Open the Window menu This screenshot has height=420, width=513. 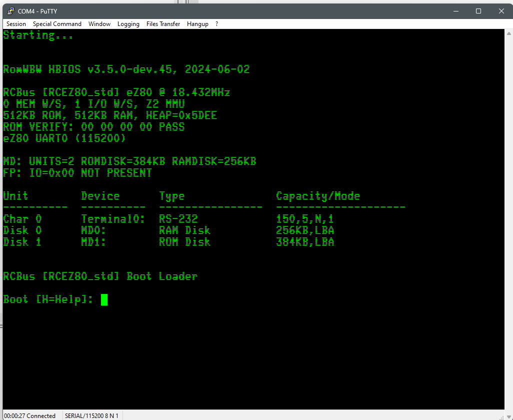(x=99, y=24)
